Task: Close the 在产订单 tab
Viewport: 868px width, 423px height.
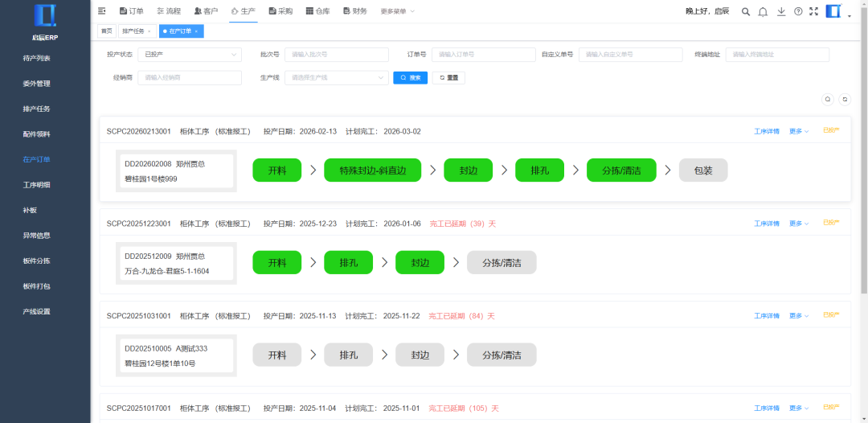Action: coord(196,31)
